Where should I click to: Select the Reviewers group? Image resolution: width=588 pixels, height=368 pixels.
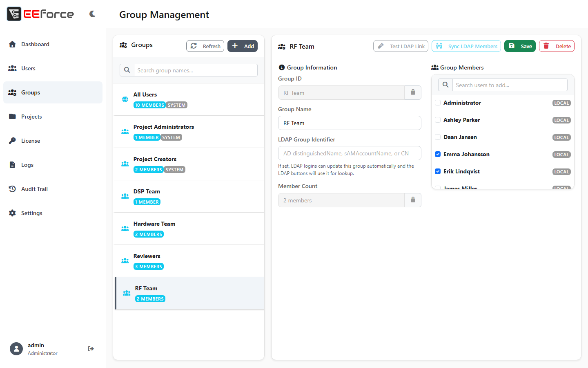click(189, 261)
